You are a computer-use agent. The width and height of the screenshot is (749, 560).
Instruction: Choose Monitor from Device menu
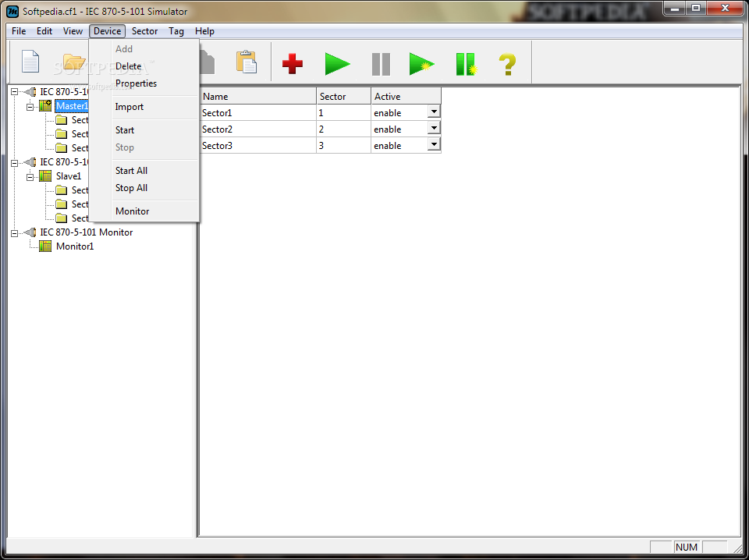point(144,211)
